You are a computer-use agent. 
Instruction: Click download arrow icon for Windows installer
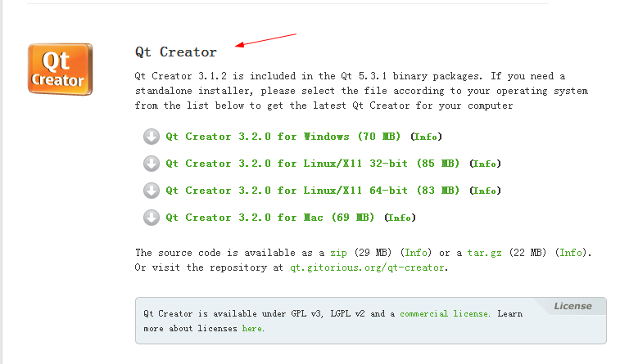pyautogui.click(x=152, y=137)
